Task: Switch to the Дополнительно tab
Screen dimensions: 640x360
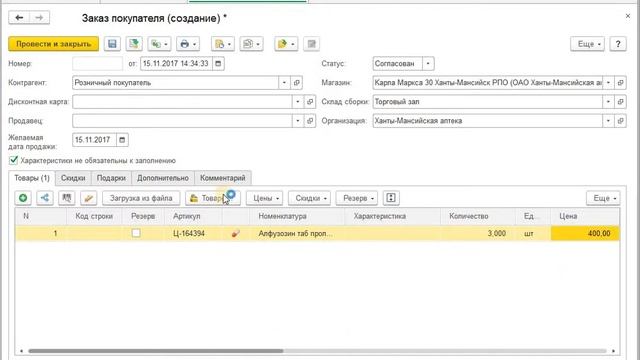Action: click(x=163, y=178)
